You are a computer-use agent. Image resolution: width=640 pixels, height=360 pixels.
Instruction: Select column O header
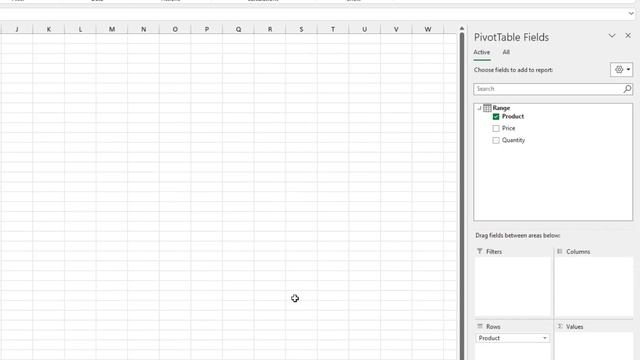[175, 29]
